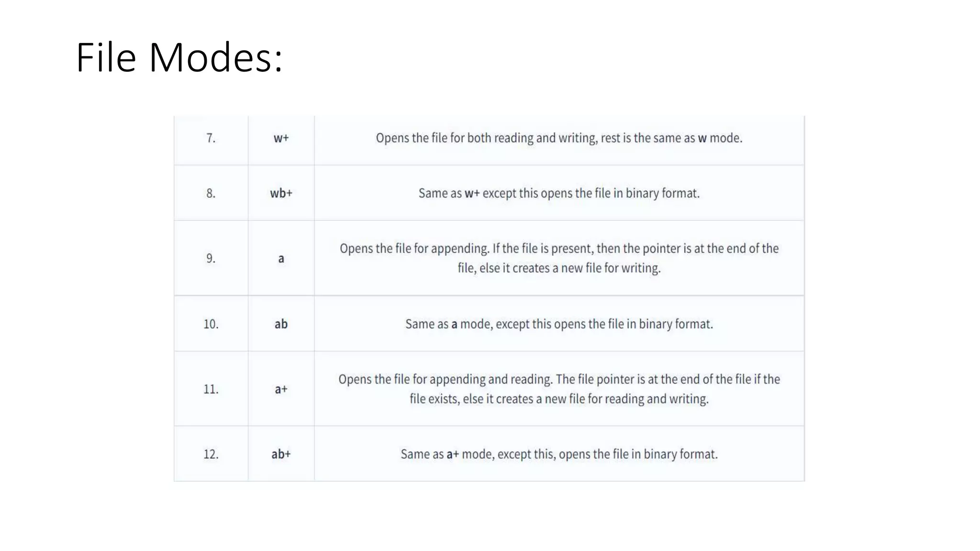Viewport: 980px width, 551px height.
Task: Click the row number 10. cell
Action: (x=211, y=324)
